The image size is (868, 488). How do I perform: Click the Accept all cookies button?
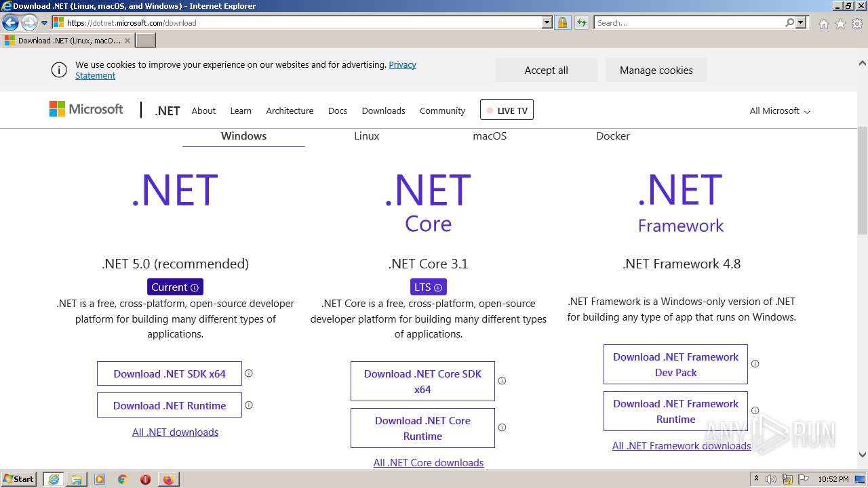point(546,70)
